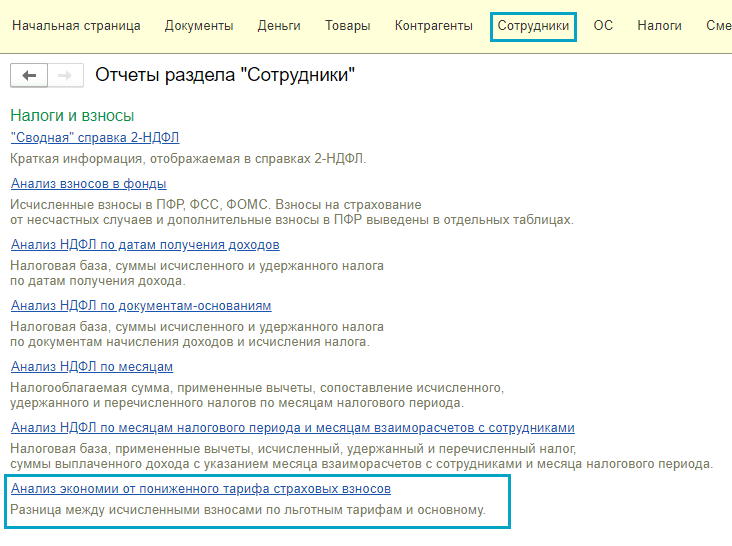732x546 pixels.
Task: Open the "Сводная" справка 2-НДФЛ report
Action: [x=95, y=138]
